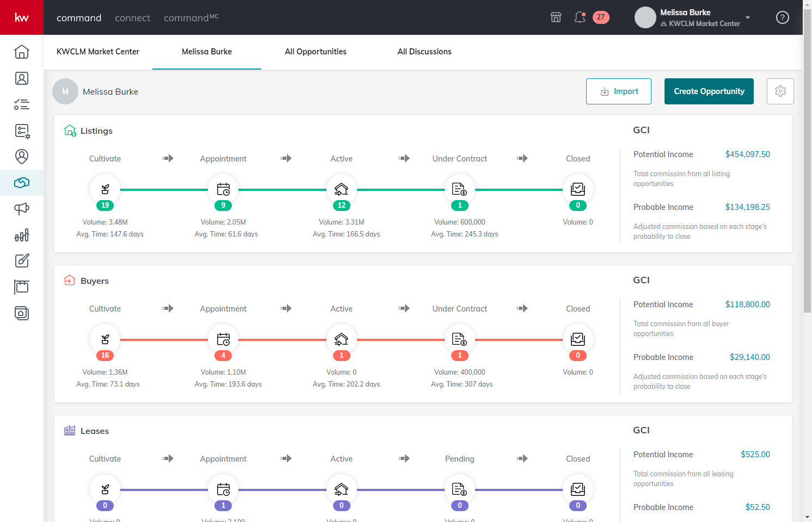Click the Buyers Probable Income amount $29,140.00
Image resolution: width=812 pixels, height=522 pixels.
(x=750, y=357)
